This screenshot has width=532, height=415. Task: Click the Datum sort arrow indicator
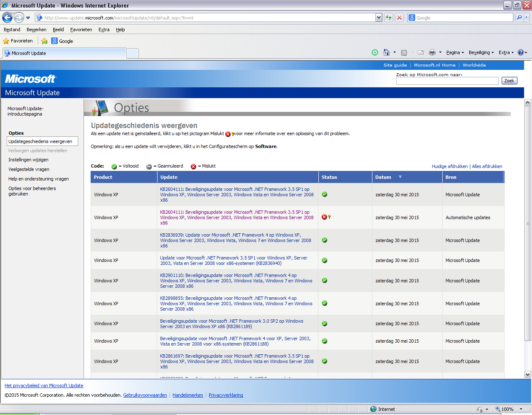tap(400, 177)
